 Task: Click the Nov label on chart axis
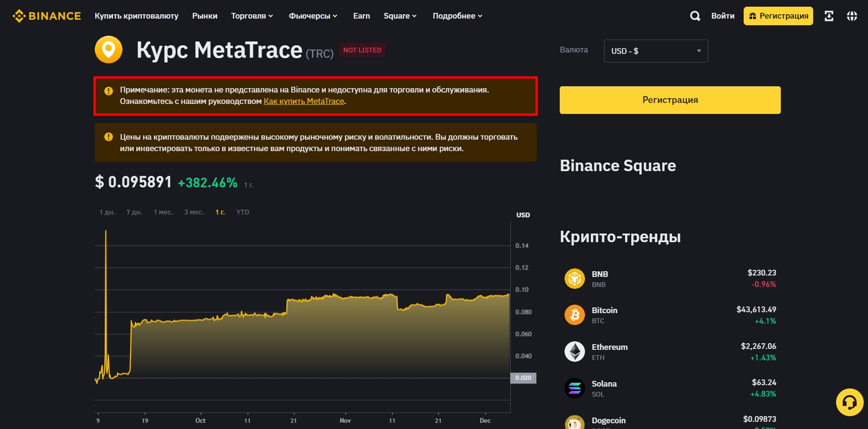345,420
